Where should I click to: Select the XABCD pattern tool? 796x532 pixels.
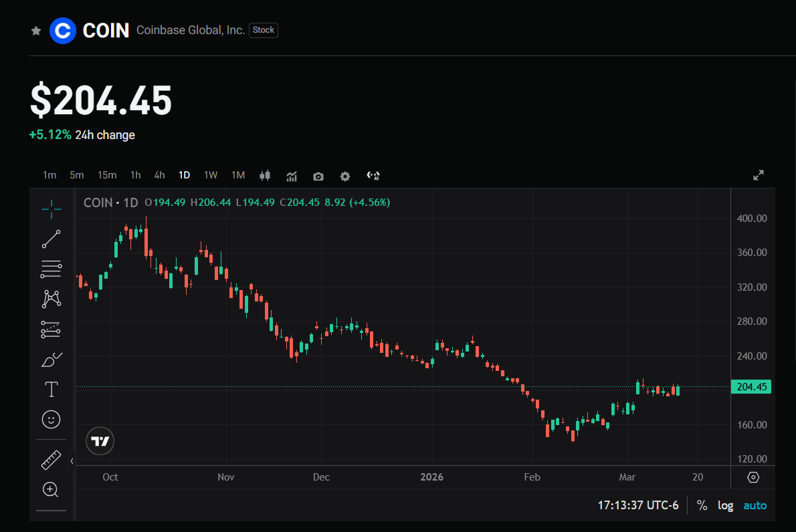tap(52, 299)
